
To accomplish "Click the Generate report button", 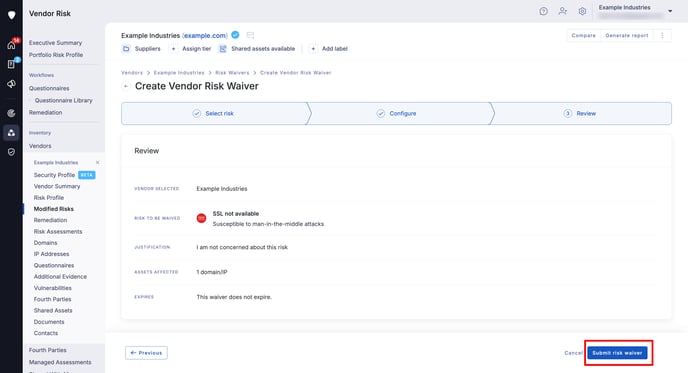I will (627, 36).
